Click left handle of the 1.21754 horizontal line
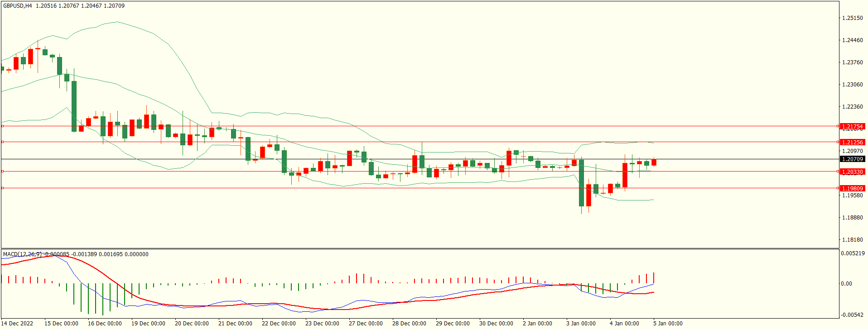The width and height of the screenshot is (868, 329). click(2, 126)
